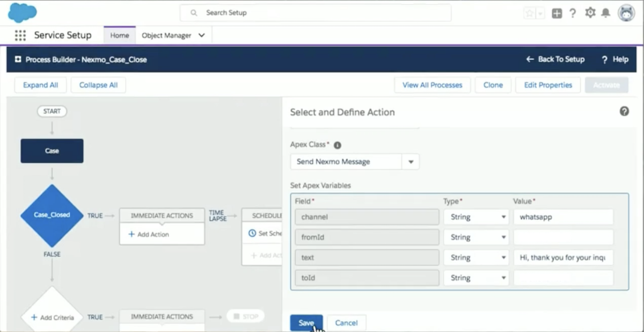Image resolution: width=644 pixels, height=332 pixels.
Task: Add Action under Case_Closed immediate actions
Action: click(x=149, y=234)
